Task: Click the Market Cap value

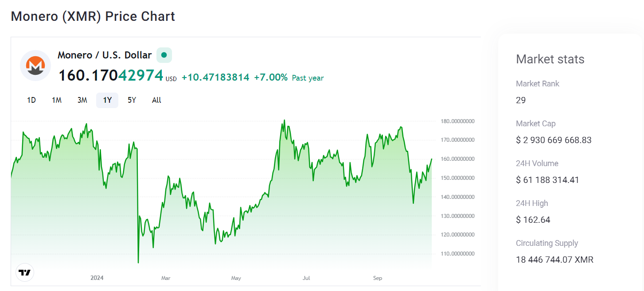Action: coord(554,140)
